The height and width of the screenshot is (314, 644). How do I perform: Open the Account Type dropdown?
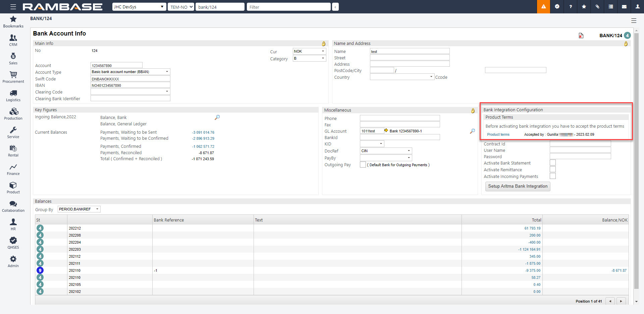click(x=130, y=72)
